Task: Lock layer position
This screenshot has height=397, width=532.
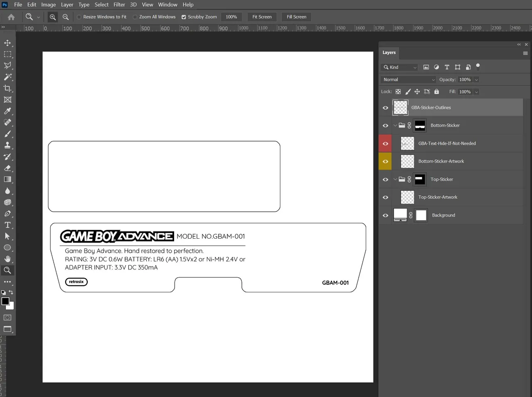Action: [x=417, y=91]
